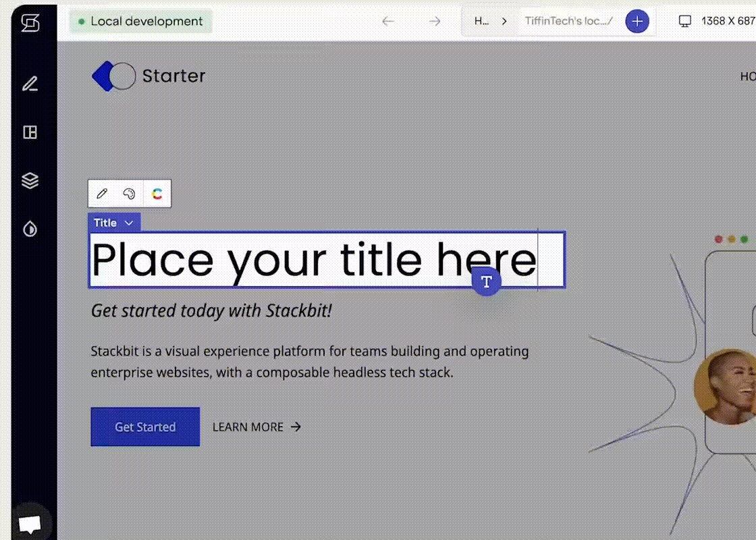Open the pencil edit tool in the left sidebar
Image resolution: width=756 pixels, height=540 pixels.
[x=30, y=84]
